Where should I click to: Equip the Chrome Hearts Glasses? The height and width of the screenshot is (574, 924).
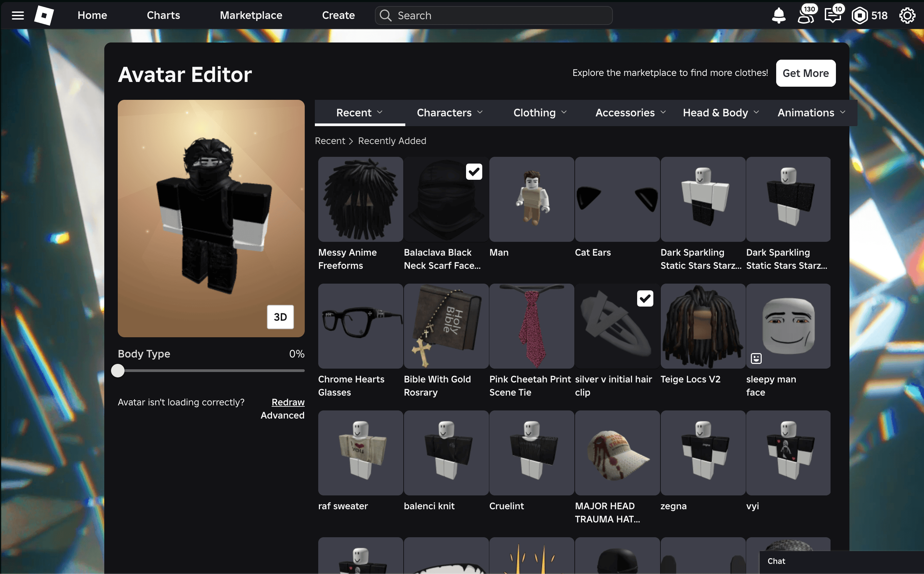360,326
